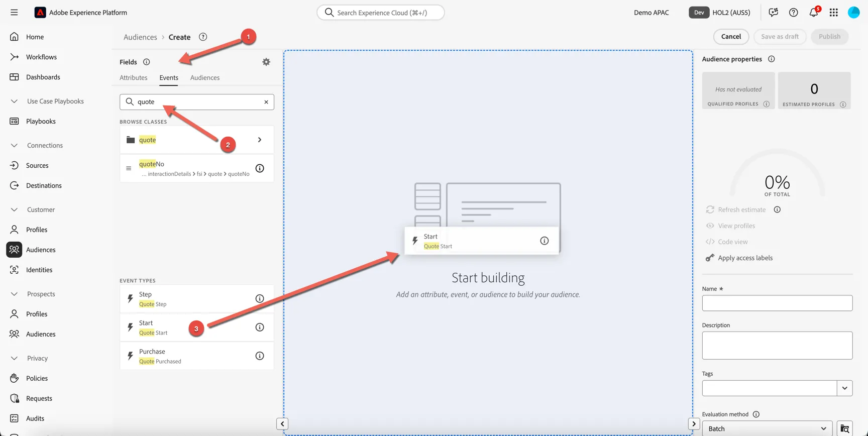Switch to the Audiences fields tab

[205, 78]
